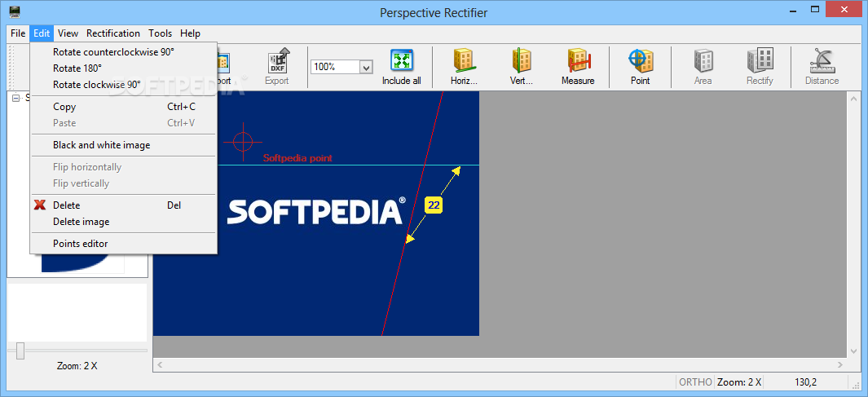Open the View menu
Screen dimensions: 868x397
[68, 33]
